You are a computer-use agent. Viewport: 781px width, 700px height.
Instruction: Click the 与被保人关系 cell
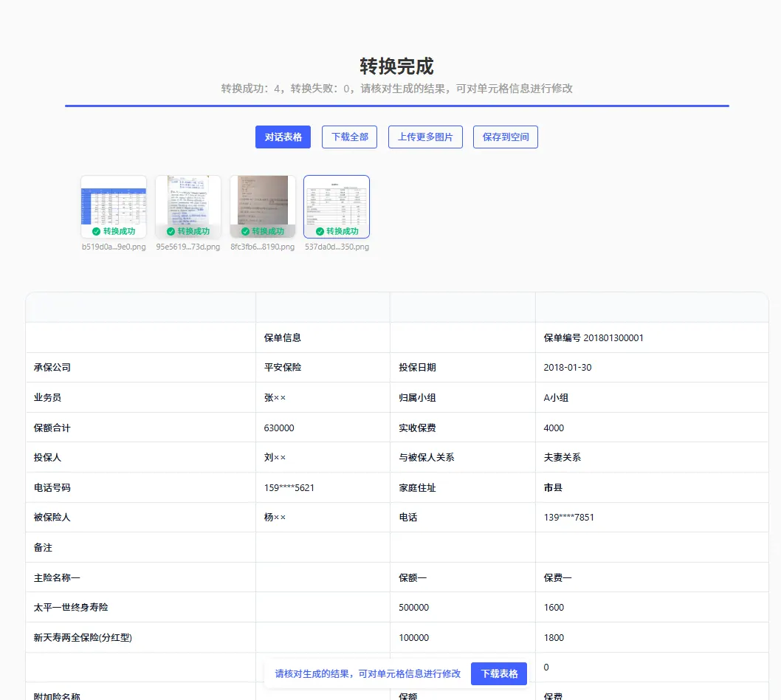point(463,457)
